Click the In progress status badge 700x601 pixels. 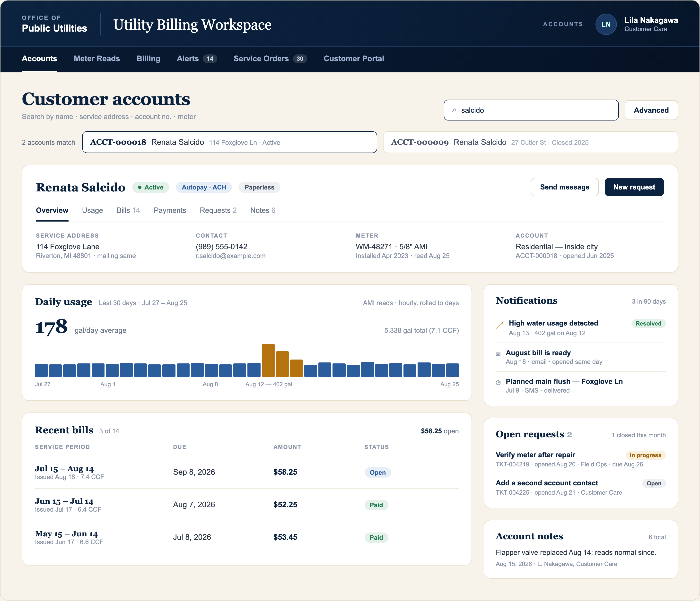coord(645,455)
